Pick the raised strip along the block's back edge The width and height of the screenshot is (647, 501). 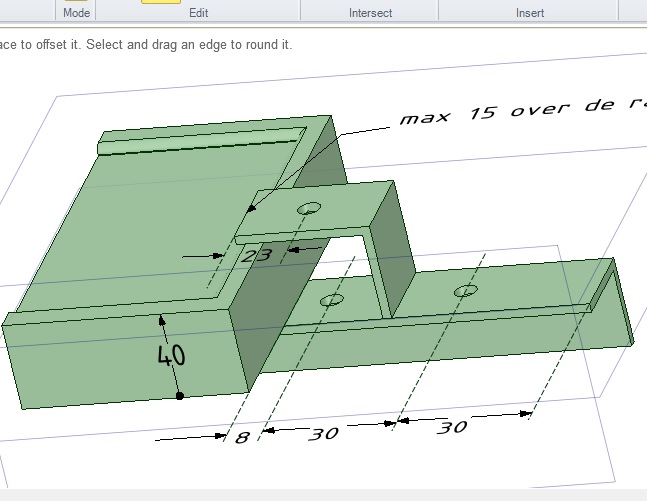200,142
